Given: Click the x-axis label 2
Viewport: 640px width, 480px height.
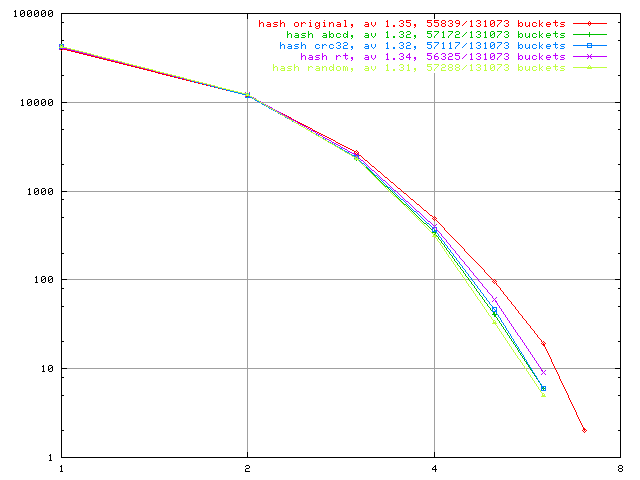Looking at the screenshot, I should (x=247, y=468).
